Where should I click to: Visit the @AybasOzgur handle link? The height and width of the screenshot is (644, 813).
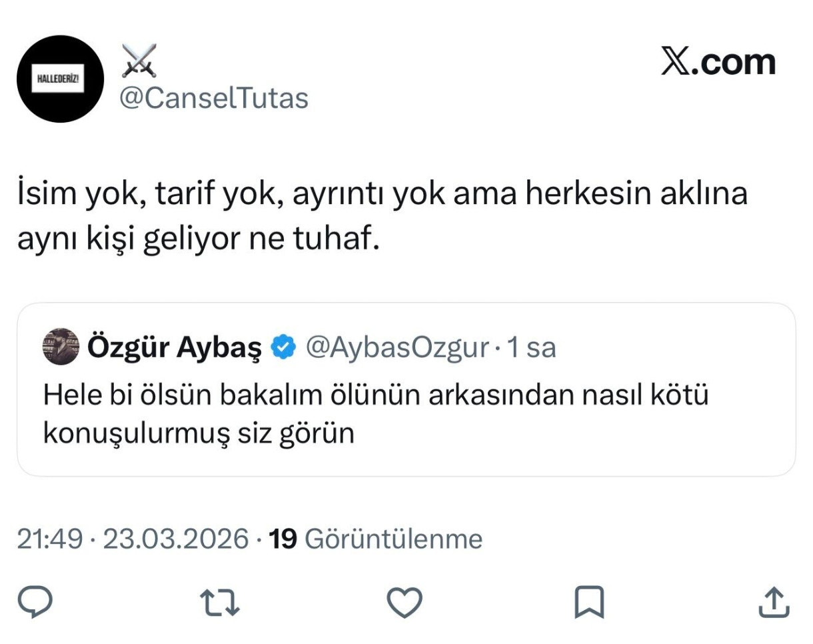pos(397,347)
